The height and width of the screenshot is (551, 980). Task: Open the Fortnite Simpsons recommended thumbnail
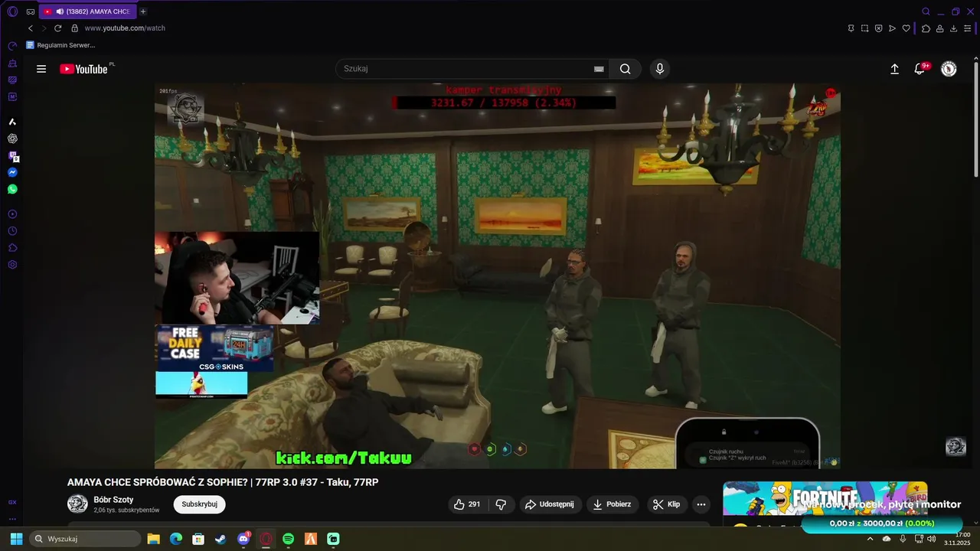click(x=825, y=499)
